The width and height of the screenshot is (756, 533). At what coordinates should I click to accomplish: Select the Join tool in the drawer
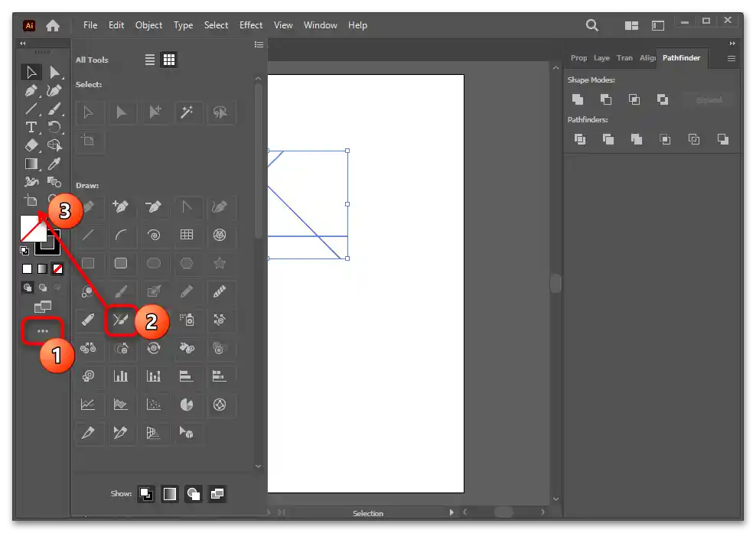(121, 320)
